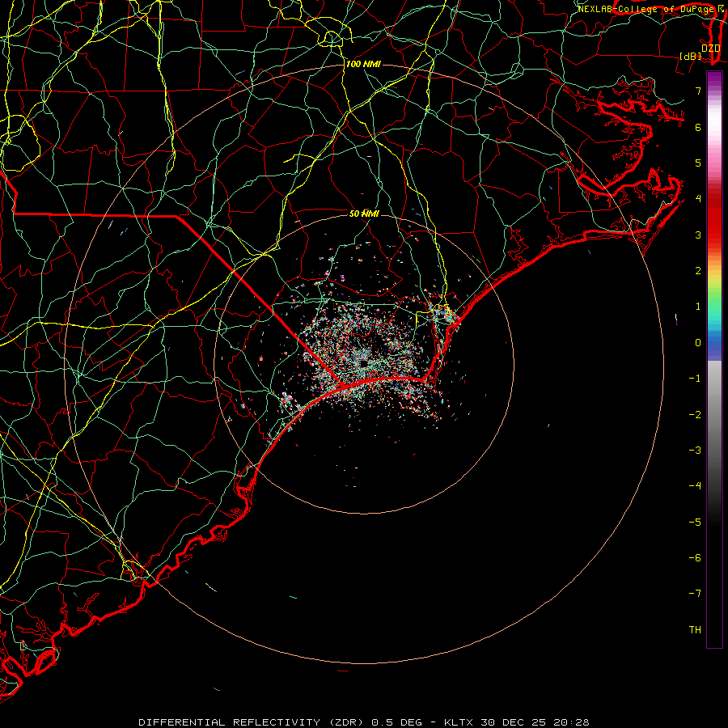Viewport: 728px width, 728px height.
Task: Click the DIFFERENTIAL REFLECTIVITY (ZDR) caption text
Action: coord(253,722)
